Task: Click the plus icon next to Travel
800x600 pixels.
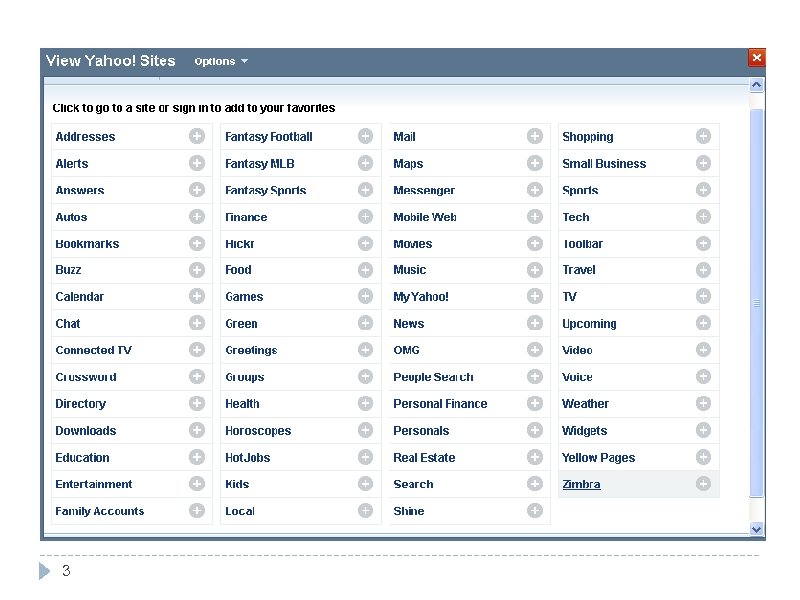Action: tap(703, 270)
